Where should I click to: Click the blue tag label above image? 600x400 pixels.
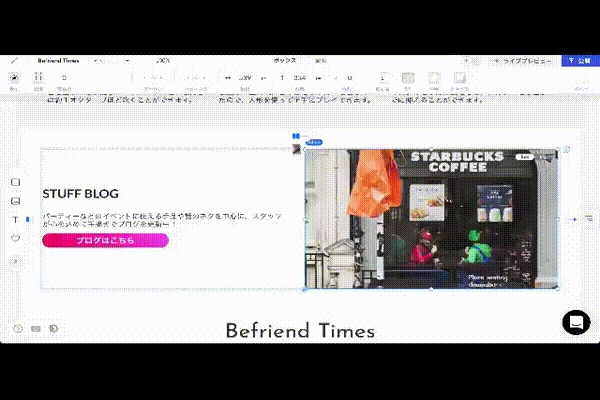coord(314,142)
